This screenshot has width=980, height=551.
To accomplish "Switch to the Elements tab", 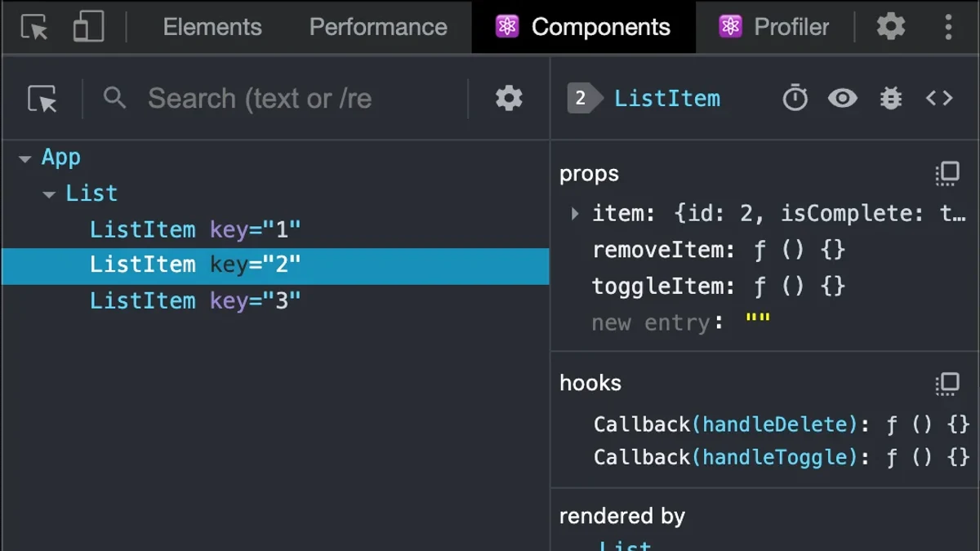I will coord(212,27).
